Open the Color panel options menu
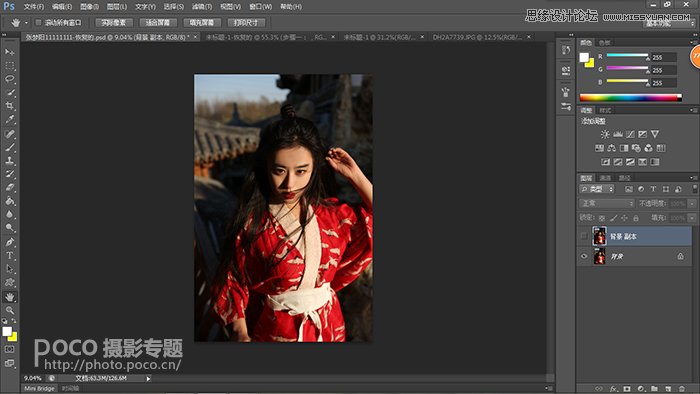 point(693,42)
